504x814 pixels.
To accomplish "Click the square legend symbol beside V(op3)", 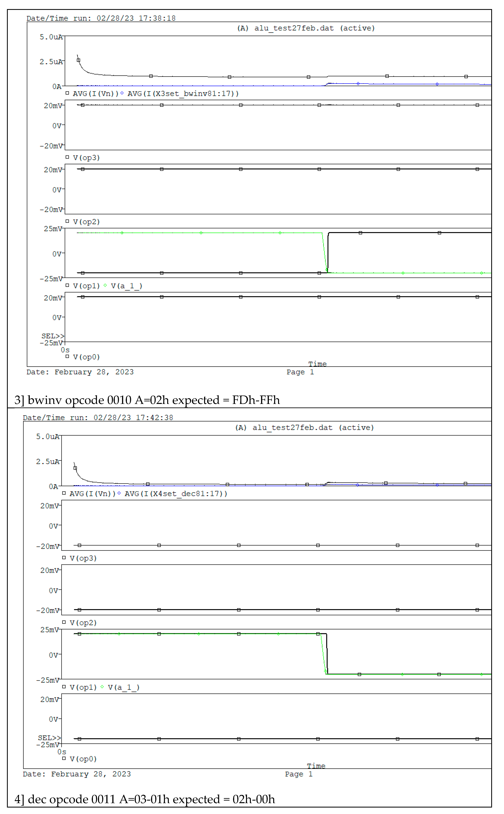I will tap(67, 157).
